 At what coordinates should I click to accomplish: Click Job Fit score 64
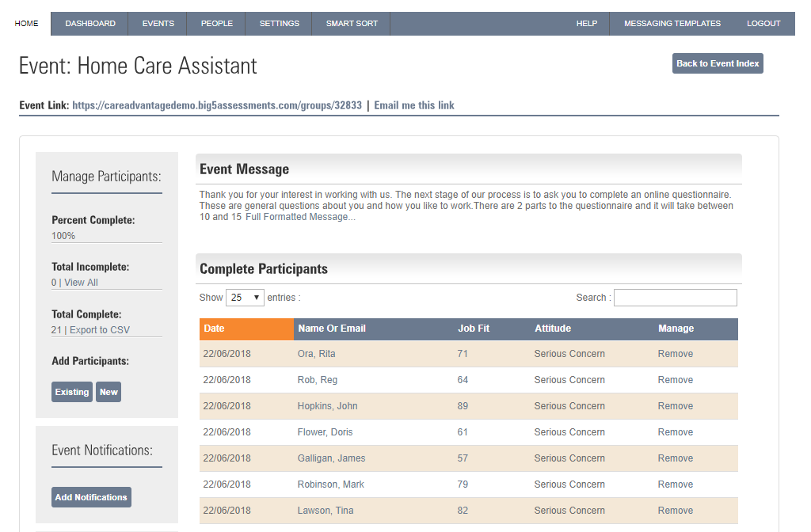point(463,380)
